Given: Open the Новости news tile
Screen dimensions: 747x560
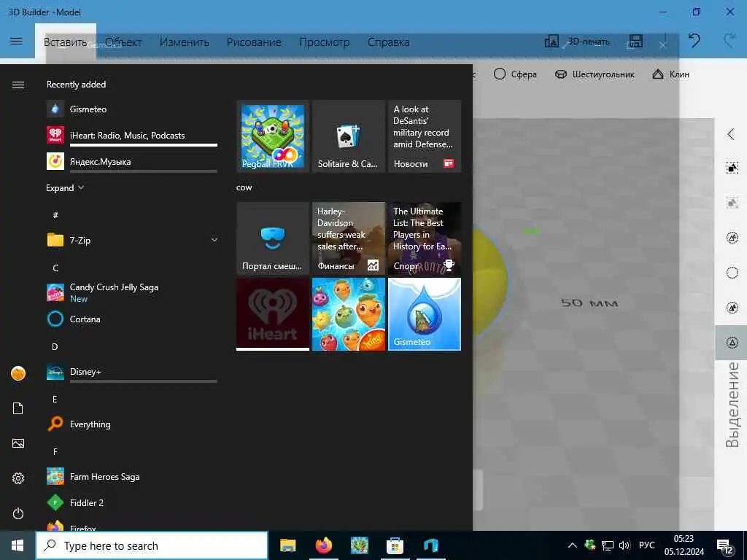Looking at the screenshot, I should coord(425,136).
